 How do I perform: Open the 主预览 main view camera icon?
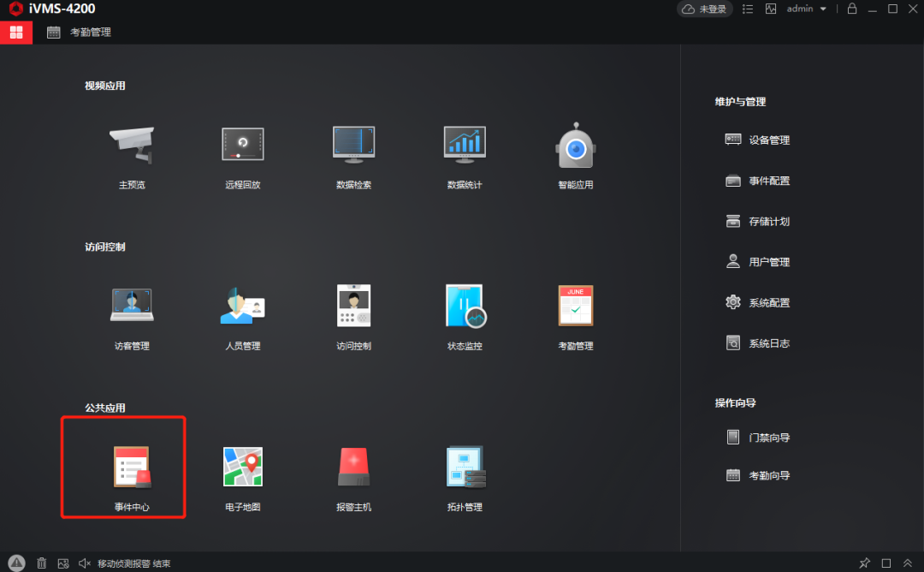click(132, 146)
